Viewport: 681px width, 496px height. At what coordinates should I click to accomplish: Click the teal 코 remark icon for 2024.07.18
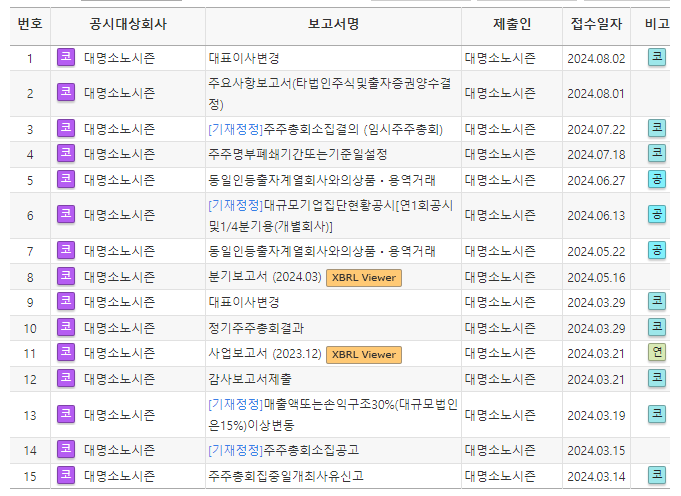click(657, 154)
